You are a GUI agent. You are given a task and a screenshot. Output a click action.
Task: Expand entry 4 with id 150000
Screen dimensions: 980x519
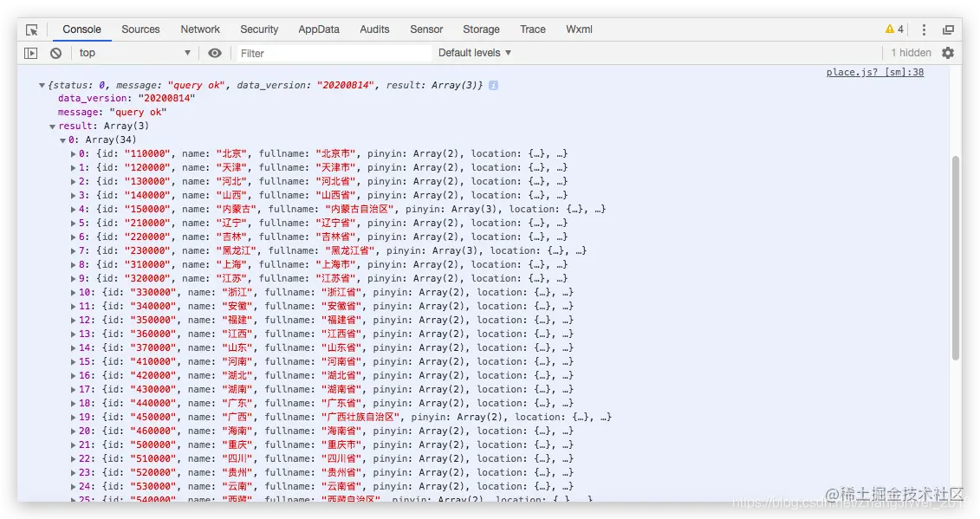(x=73, y=210)
